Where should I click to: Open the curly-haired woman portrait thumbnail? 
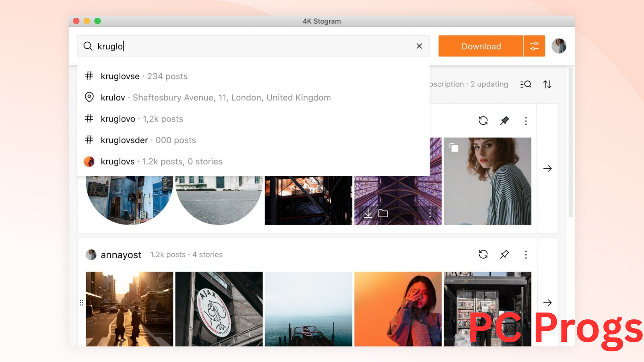coord(487,181)
